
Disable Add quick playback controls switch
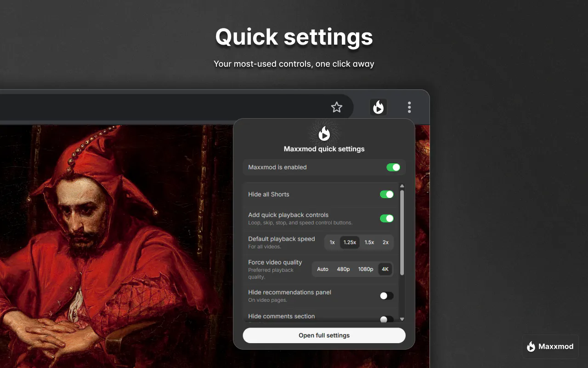[x=387, y=218]
